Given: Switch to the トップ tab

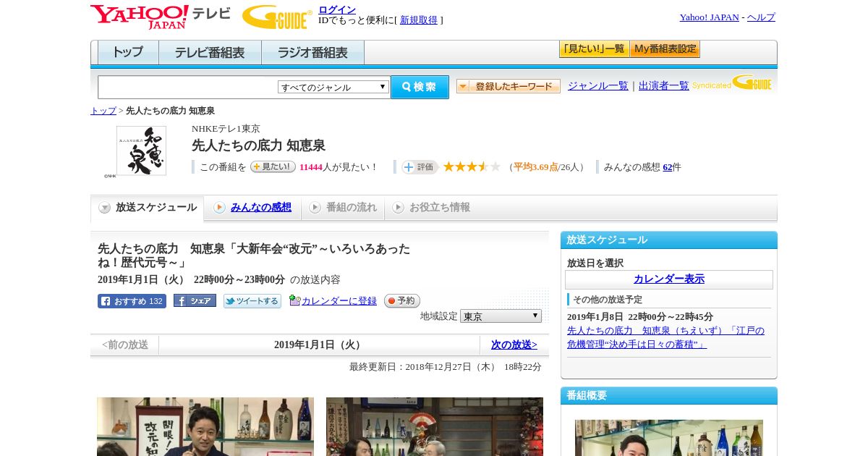Looking at the screenshot, I should (128, 53).
